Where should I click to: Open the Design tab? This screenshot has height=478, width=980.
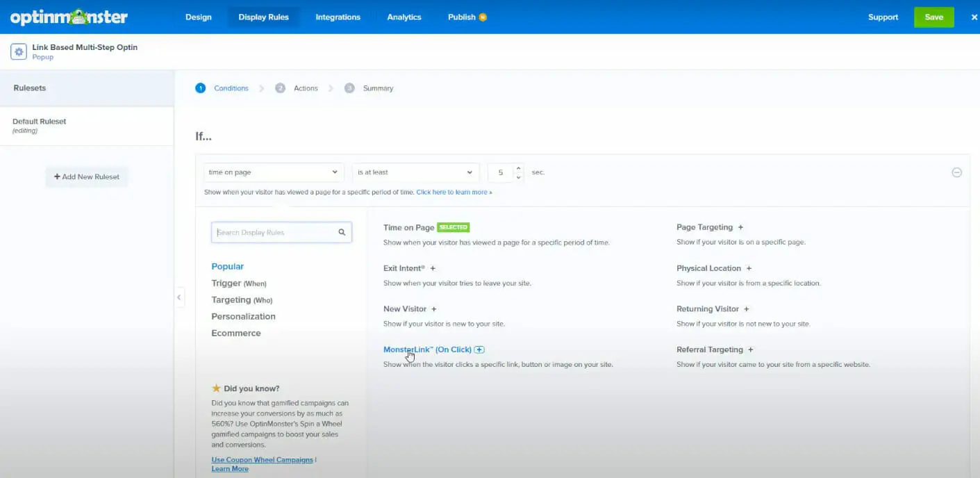click(199, 17)
